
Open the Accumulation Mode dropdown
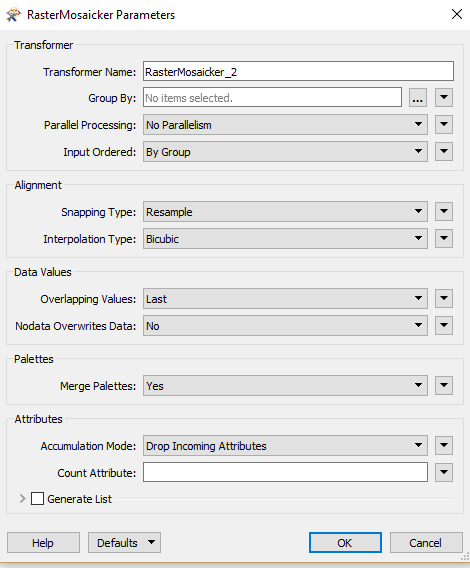tap(285, 446)
